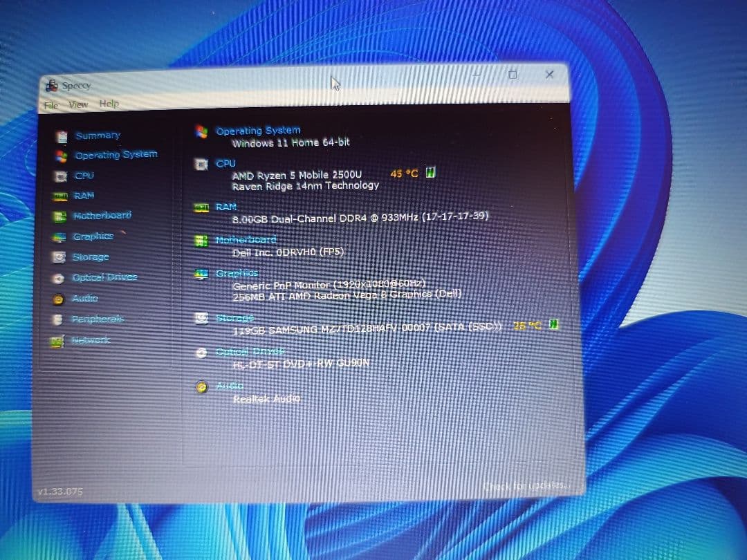Click the green drive health bar beside 26 °C

[x=553, y=324]
